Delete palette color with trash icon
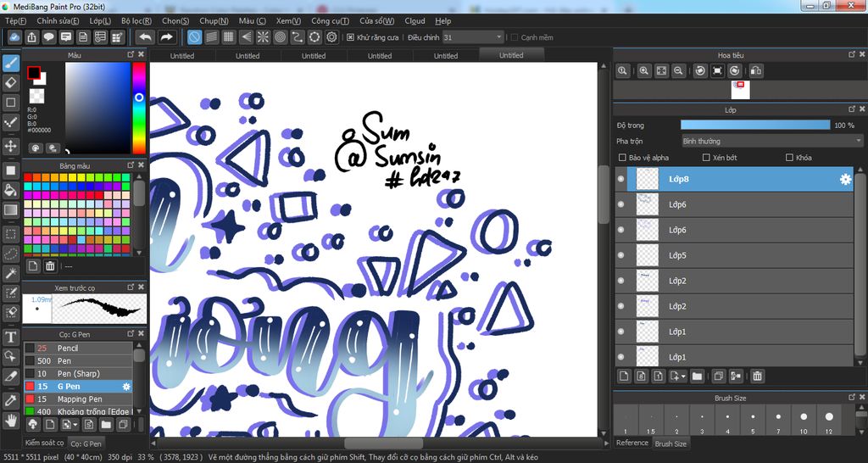 50,266
